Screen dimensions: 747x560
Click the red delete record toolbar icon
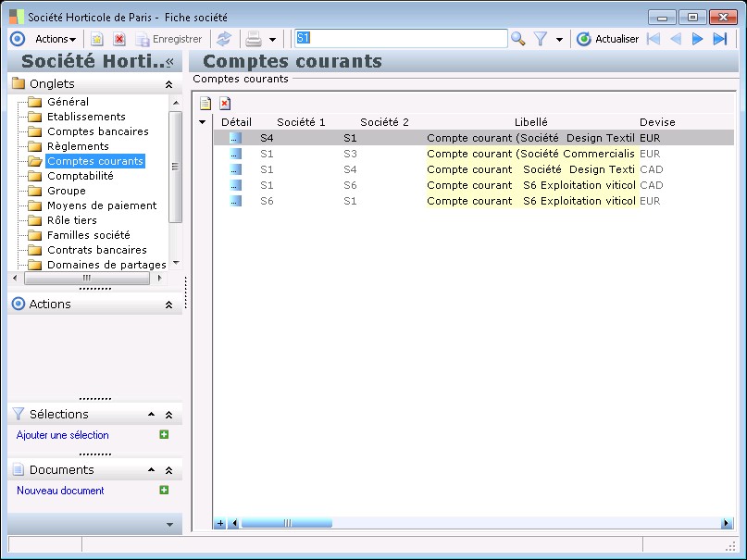click(x=119, y=39)
